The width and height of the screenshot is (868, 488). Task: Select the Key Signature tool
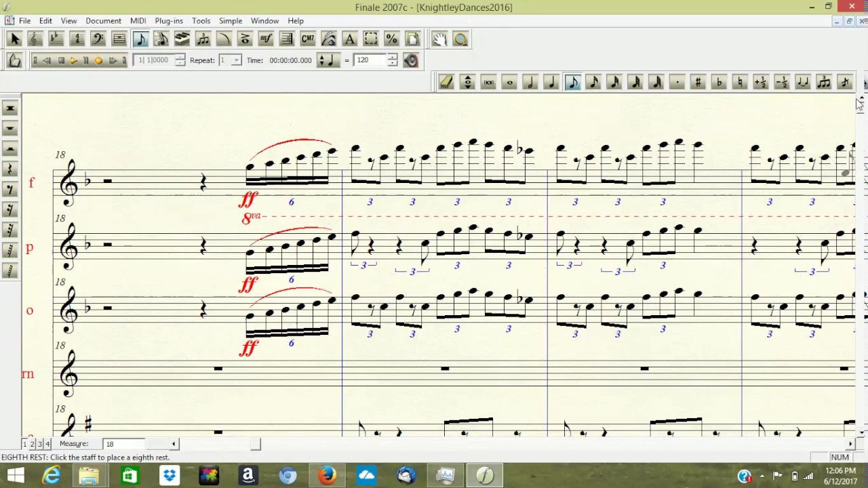tap(56, 39)
